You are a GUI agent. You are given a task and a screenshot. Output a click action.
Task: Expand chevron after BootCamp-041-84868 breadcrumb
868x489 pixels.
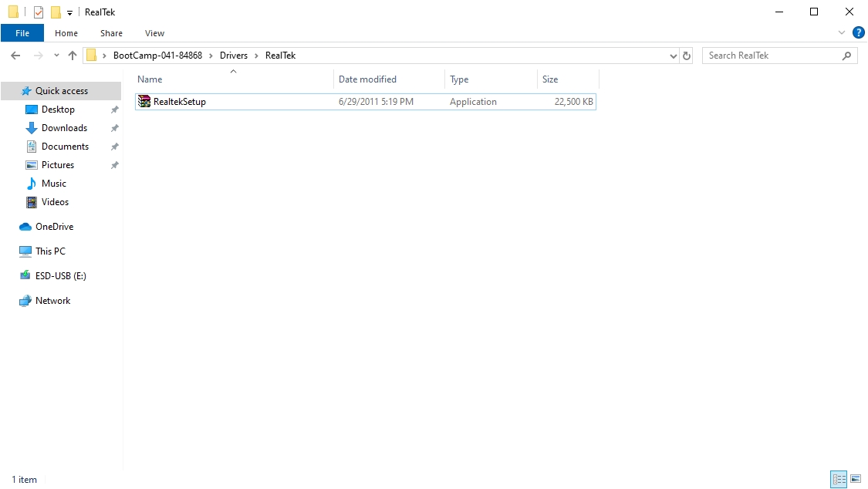click(211, 56)
